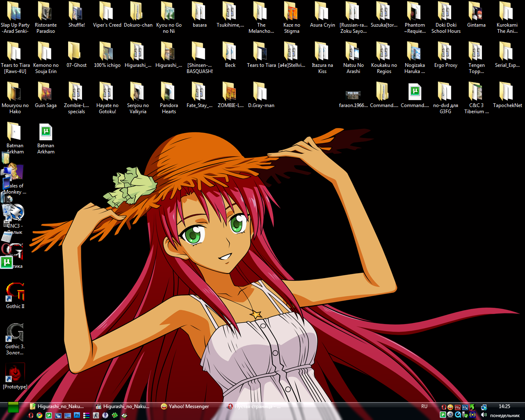
Task: Click the 14:25 taskbar clock
Action: [x=504, y=406]
